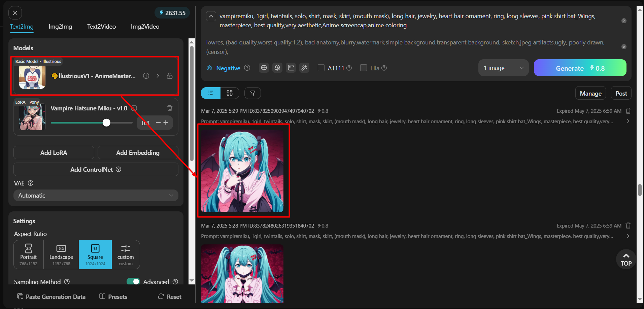The height and width of the screenshot is (309, 644).
Task: Delete the 5:28 PM generation task
Action: point(628,226)
